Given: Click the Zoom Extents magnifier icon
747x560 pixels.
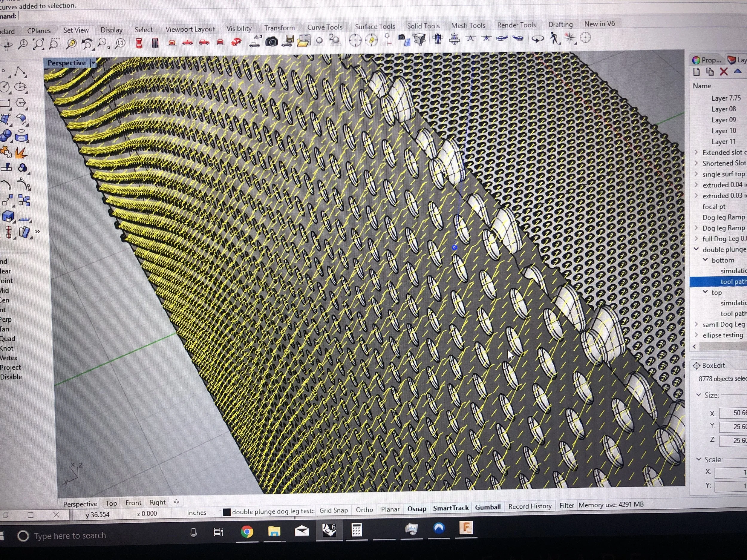Looking at the screenshot, I should click(x=38, y=44).
